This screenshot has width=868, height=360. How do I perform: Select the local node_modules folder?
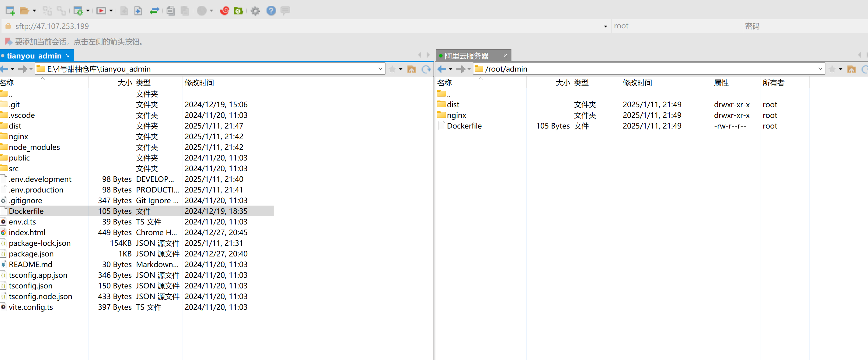34,147
